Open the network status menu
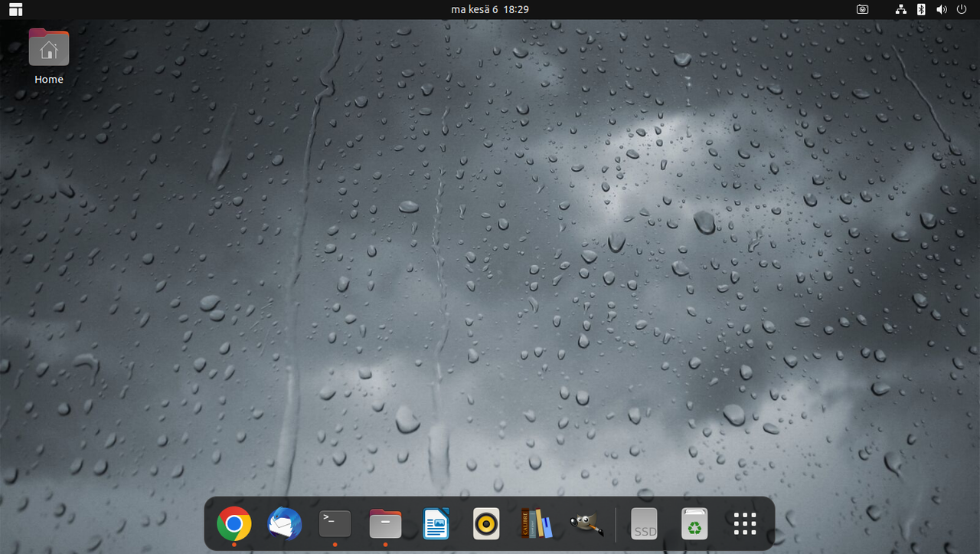This screenshot has height=554, width=980. point(900,10)
